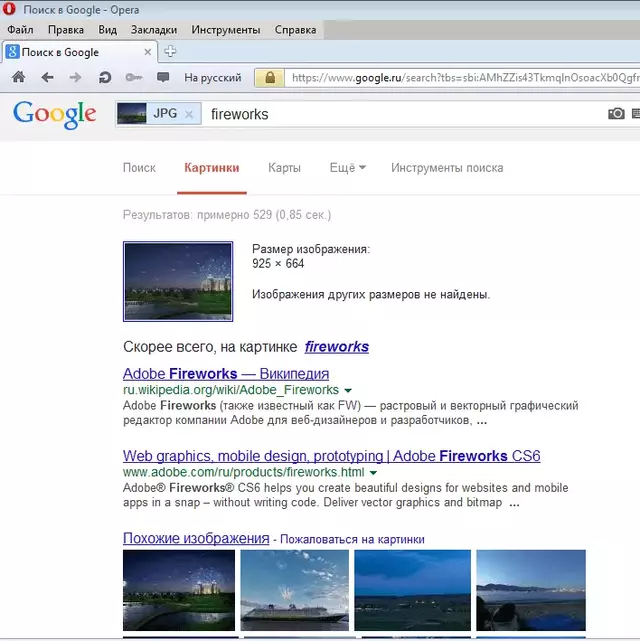Screen dimensions: 640x641
Task: Open Adobe Fireworks CS6 web graphics result
Action: click(x=331, y=456)
